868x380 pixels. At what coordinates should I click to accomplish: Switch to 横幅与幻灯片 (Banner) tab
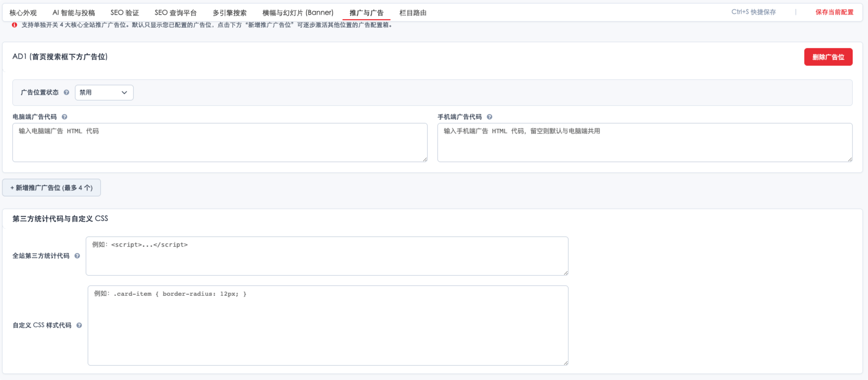[298, 13]
